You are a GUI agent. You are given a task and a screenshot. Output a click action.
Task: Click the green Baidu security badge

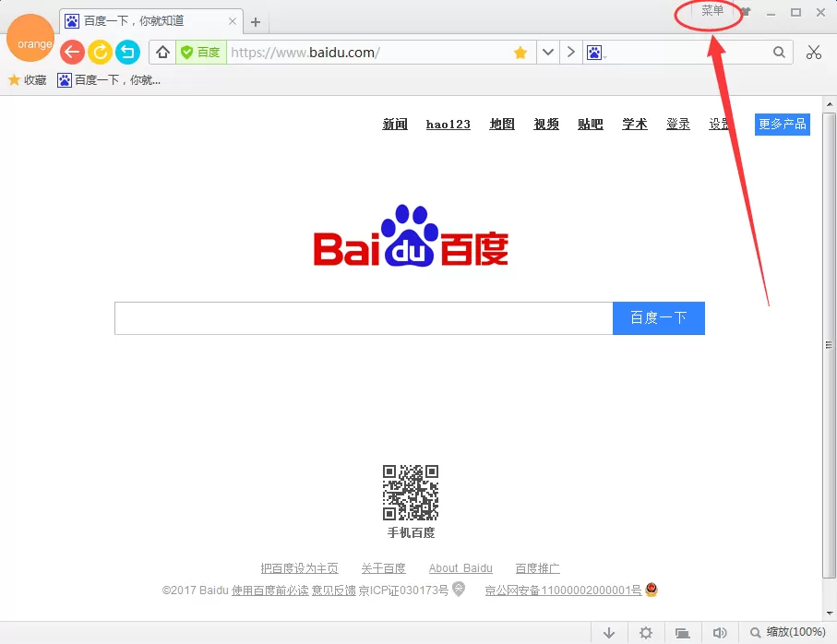pyautogui.click(x=201, y=53)
